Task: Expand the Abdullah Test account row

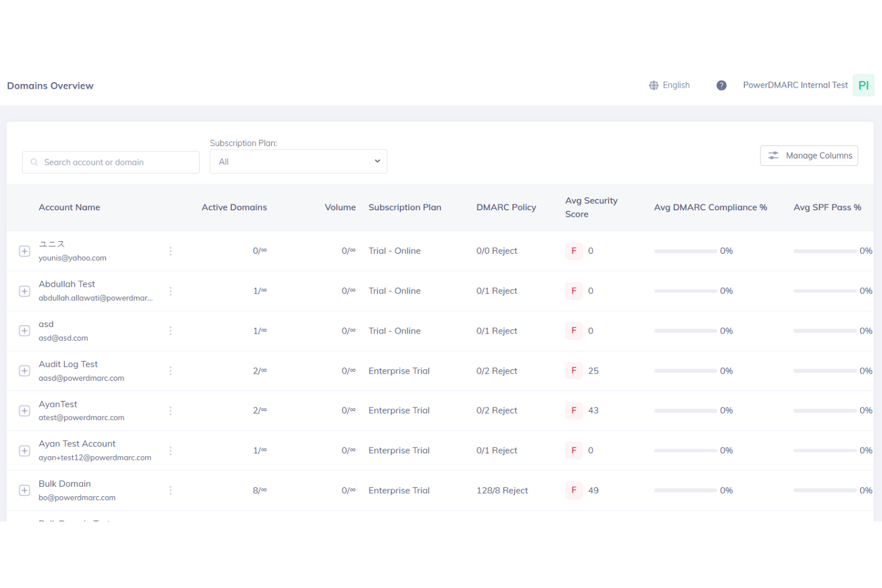Action: [24, 291]
